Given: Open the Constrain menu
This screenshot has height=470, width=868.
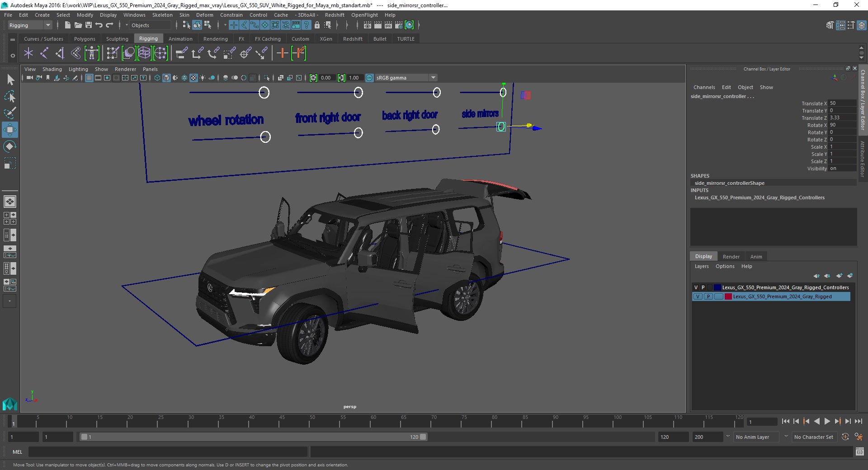Looking at the screenshot, I should [x=231, y=15].
